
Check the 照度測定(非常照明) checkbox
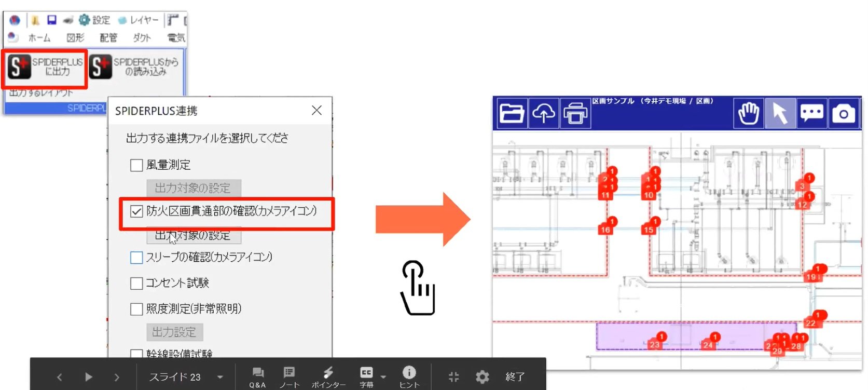[x=136, y=309]
